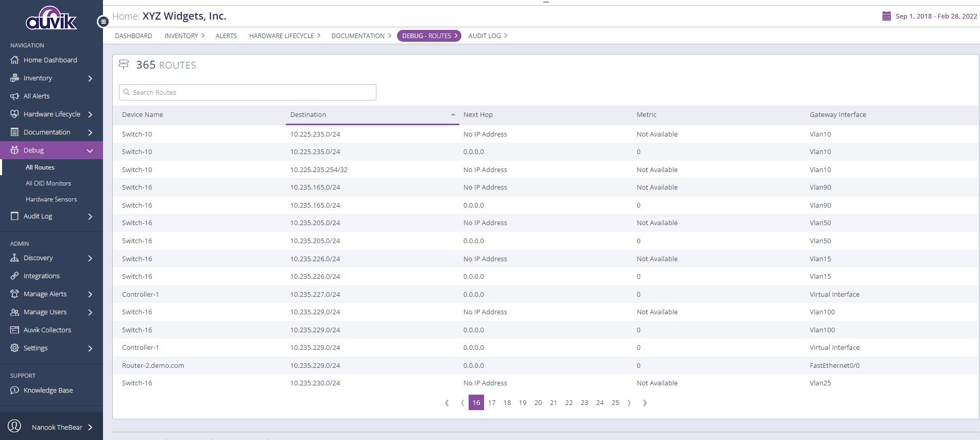Expand Documentation sidebar submenu
Image resolution: width=980 pixels, height=440 pixels.
[x=90, y=132]
